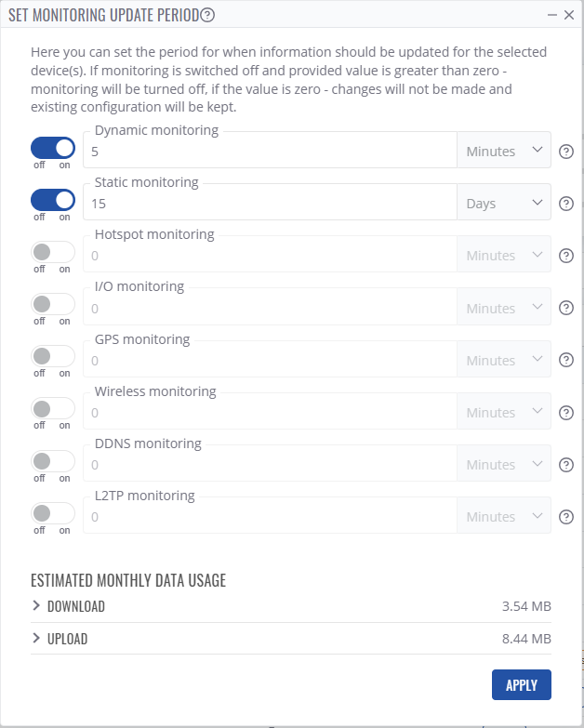584x728 pixels.
Task: Open Static monitoring Days unit dropdown
Action: click(x=503, y=204)
